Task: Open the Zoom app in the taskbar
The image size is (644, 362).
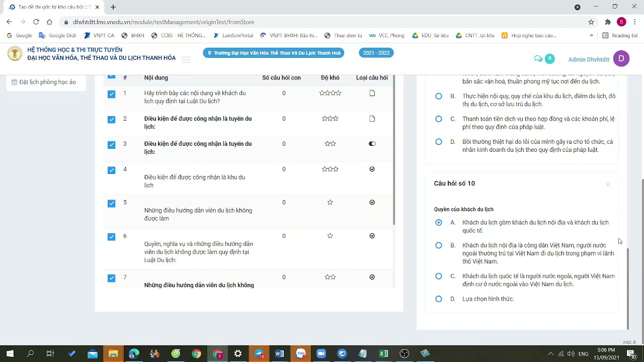Action: [x=321, y=353]
